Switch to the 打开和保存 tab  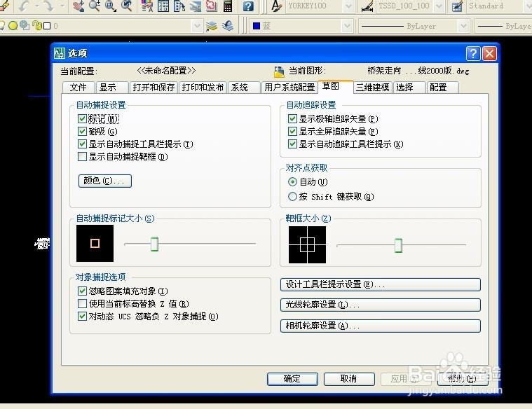pyautogui.click(x=154, y=88)
